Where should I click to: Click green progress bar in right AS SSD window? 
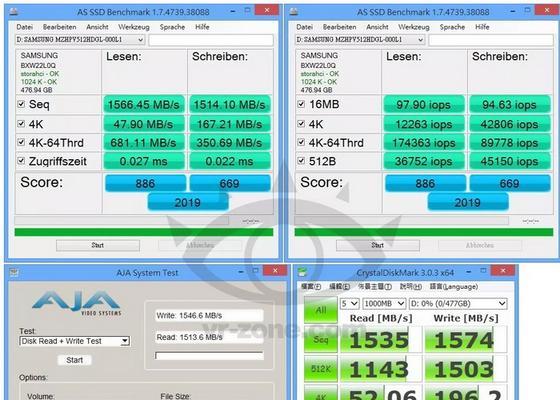(x=424, y=232)
